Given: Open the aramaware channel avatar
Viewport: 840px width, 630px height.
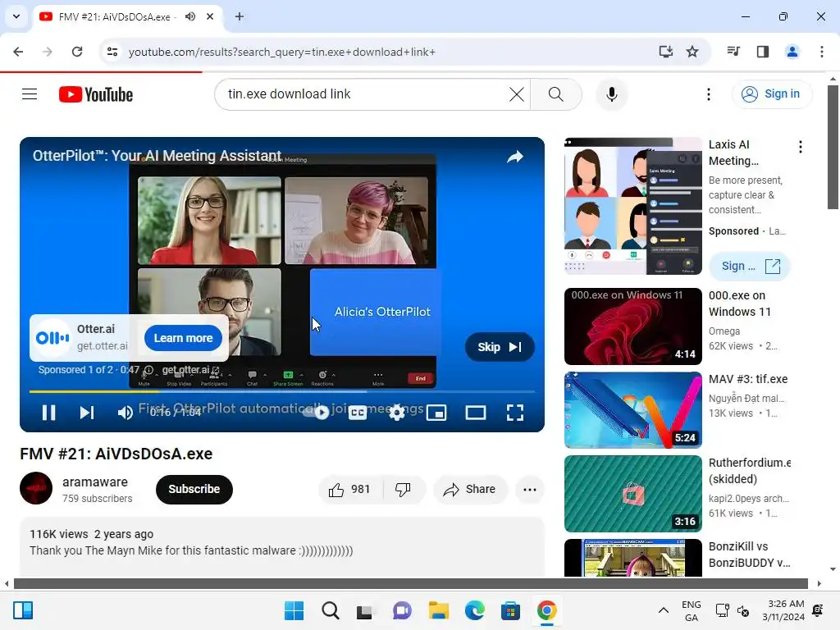Looking at the screenshot, I should [x=36, y=488].
